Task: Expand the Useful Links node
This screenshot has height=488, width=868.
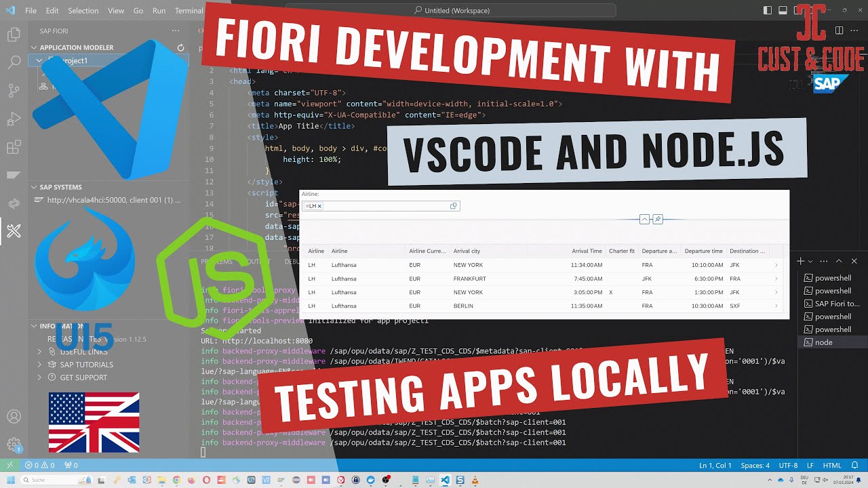Action: 40,352
